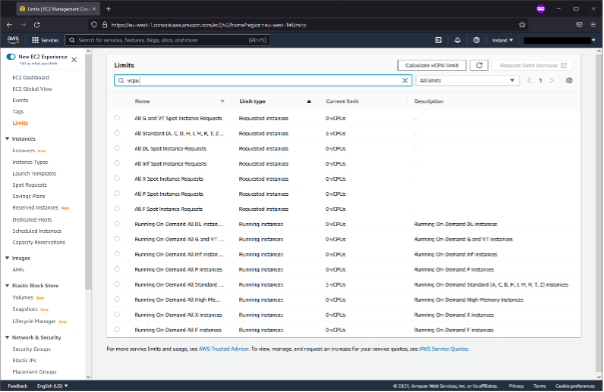This screenshot has height=392, width=604.
Task: Open the English (US) language dropdown
Action: coord(52,386)
